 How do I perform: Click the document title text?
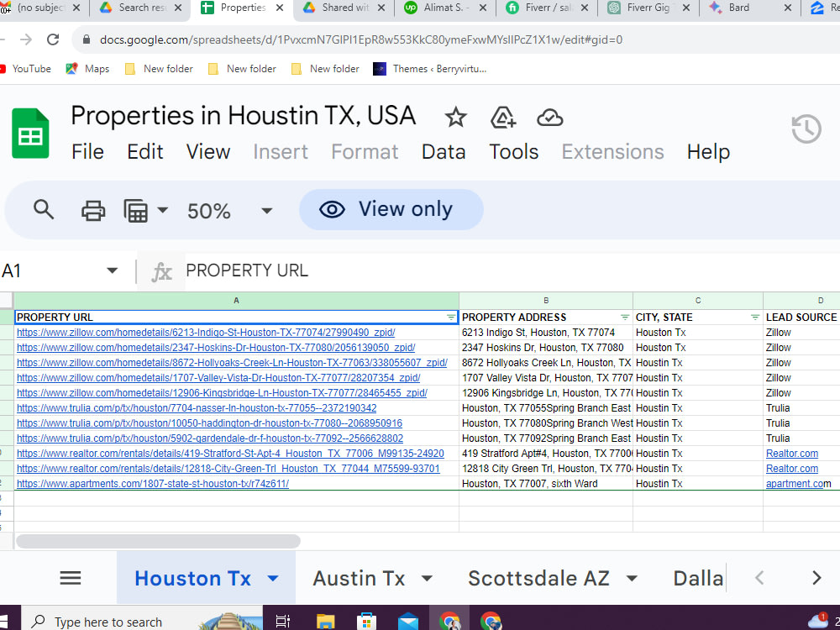tap(243, 116)
